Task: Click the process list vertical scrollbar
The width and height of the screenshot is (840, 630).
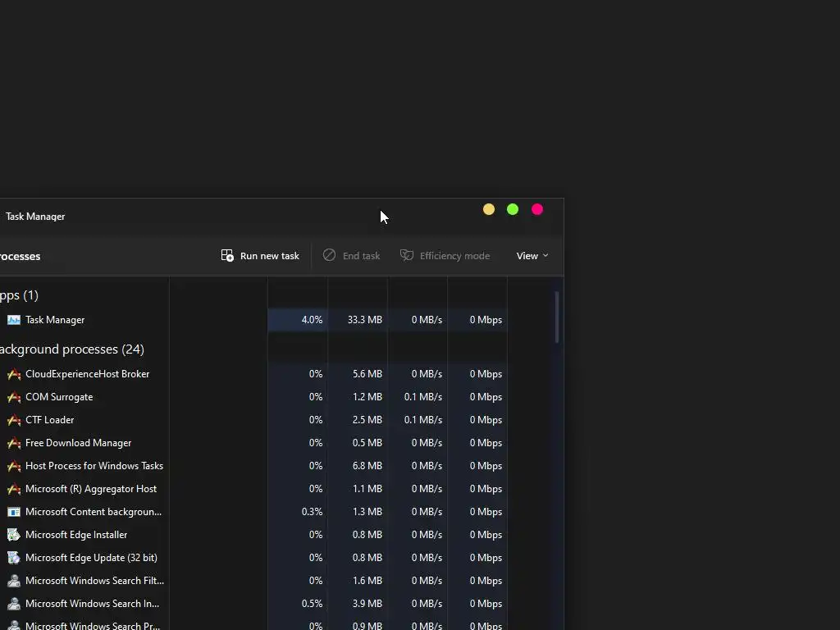Action: pyautogui.click(x=557, y=317)
